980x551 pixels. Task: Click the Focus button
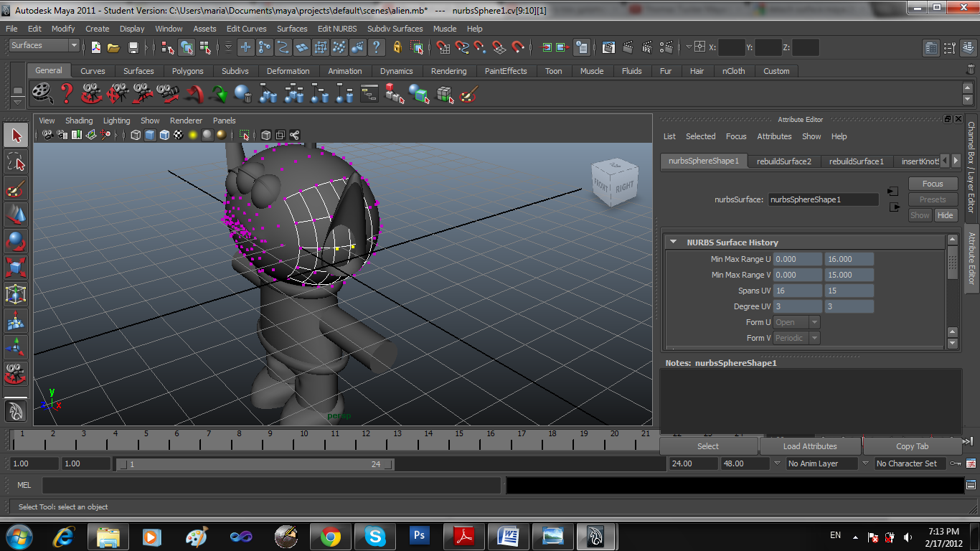tap(933, 184)
